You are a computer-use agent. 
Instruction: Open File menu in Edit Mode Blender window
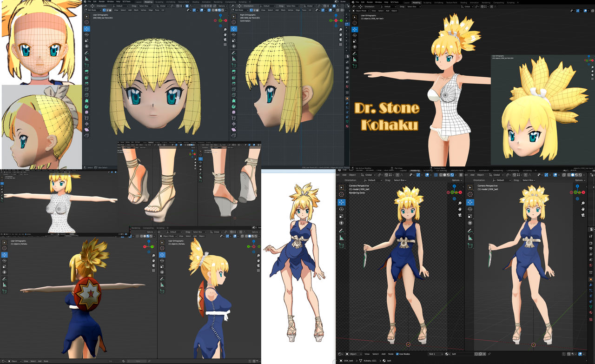tap(89, 1)
